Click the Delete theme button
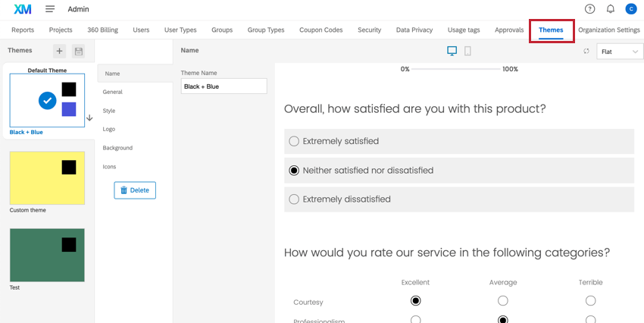The height and width of the screenshot is (323, 644). [135, 190]
